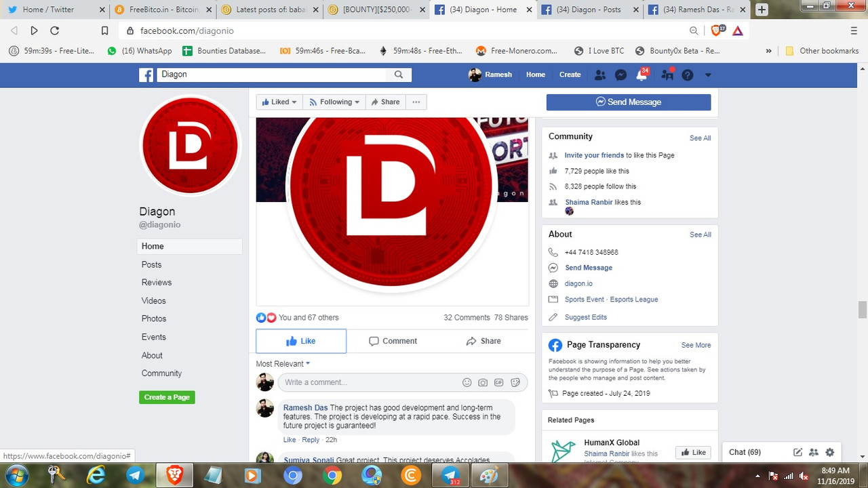Expand the account menu arrow in the top bar

click(708, 75)
